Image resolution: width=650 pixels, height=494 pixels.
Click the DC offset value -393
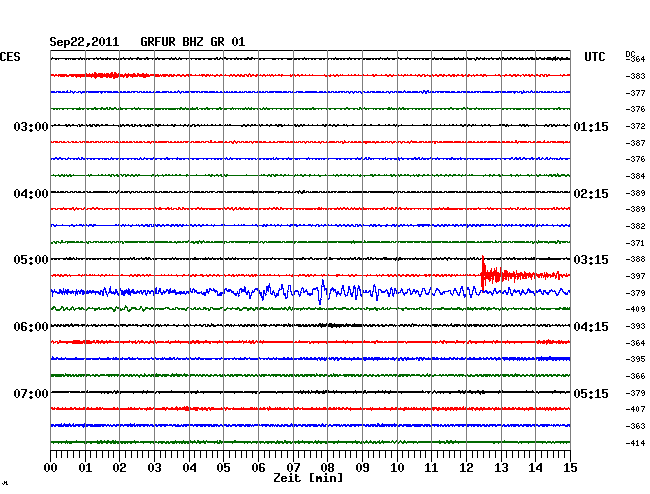click(635, 327)
